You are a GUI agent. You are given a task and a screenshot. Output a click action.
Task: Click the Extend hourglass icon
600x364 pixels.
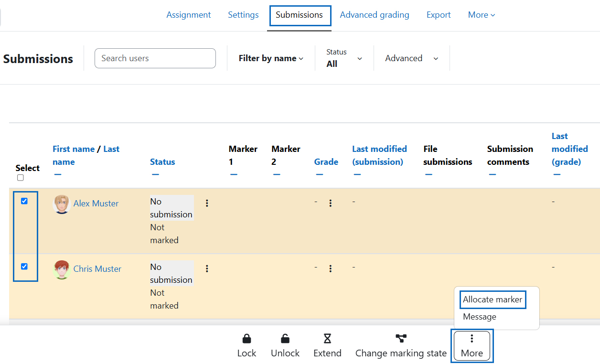(327, 339)
